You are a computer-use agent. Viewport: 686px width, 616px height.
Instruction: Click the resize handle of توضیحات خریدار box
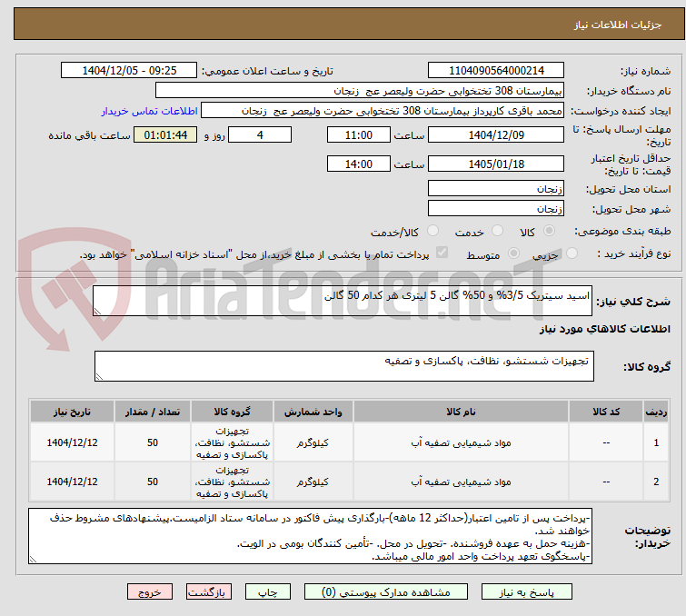[x=33, y=559]
